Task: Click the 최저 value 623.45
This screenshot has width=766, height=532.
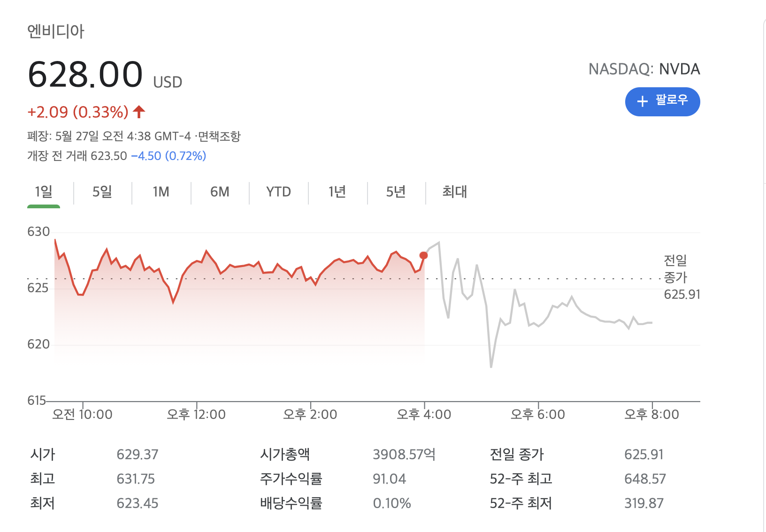Action: click(138, 503)
